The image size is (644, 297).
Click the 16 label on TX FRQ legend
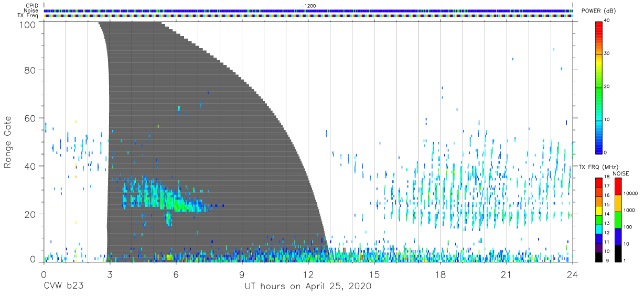pyautogui.click(x=607, y=195)
